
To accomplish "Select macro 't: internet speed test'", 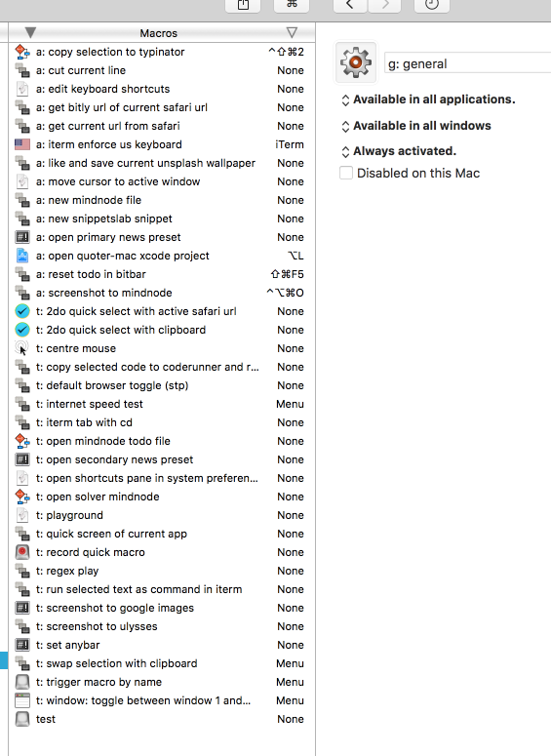I will tap(162, 404).
